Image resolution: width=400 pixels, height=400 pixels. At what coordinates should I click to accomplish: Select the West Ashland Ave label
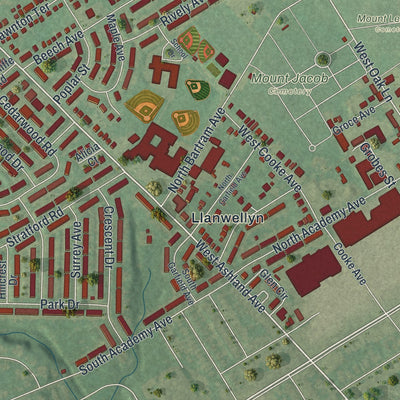click(x=231, y=276)
